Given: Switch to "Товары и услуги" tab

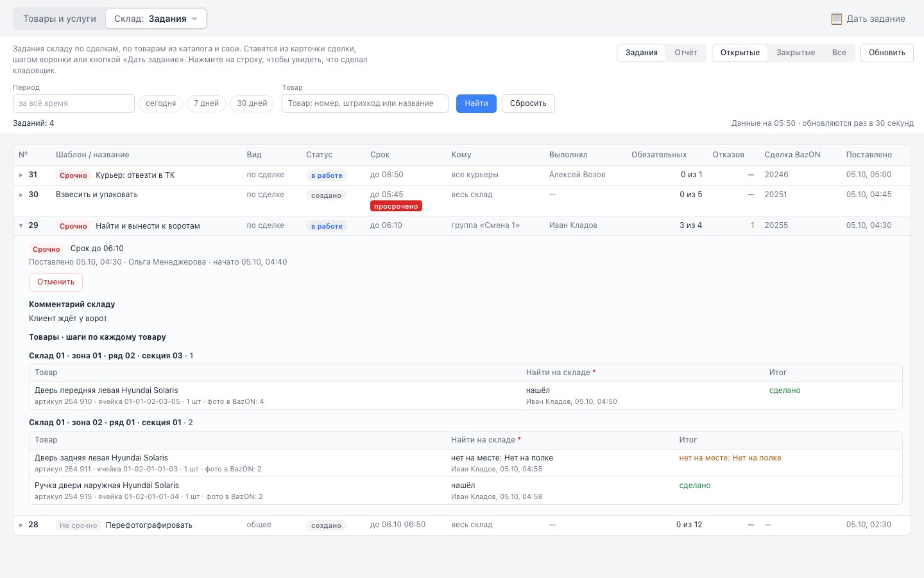Looking at the screenshot, I should coord(60,19).
